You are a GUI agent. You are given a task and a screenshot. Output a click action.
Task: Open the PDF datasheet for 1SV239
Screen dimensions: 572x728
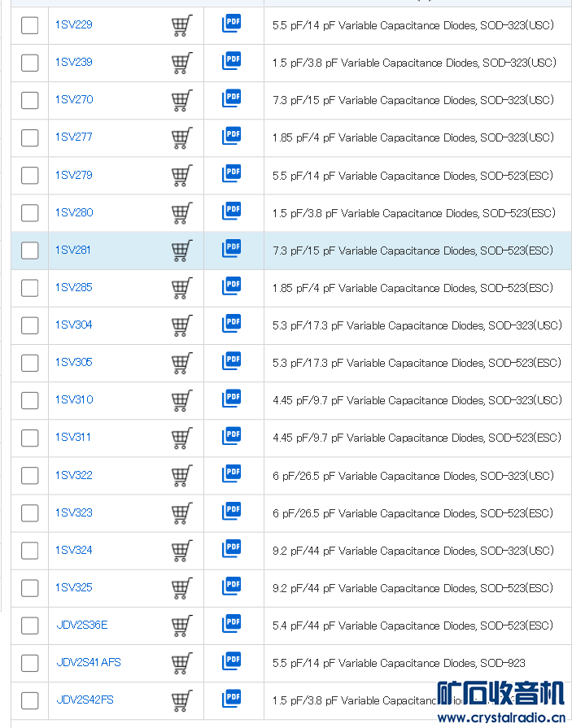(x=232, y=62)
